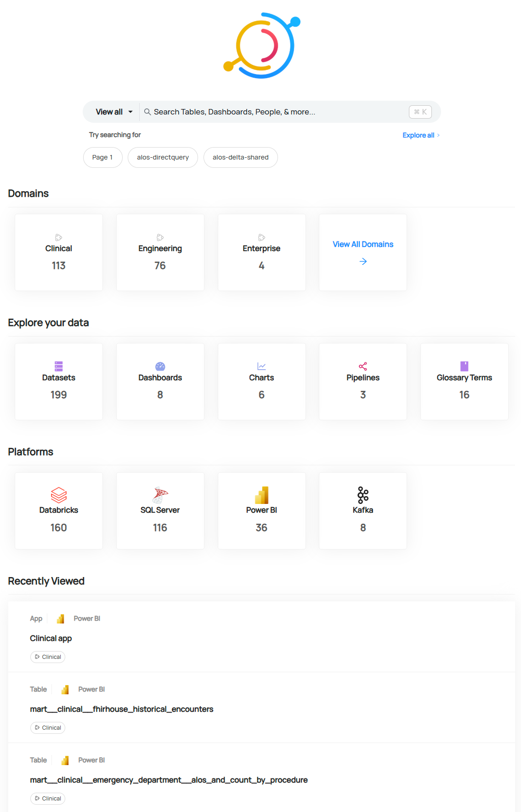The image size is (521, 812).
Task: Open the Pipelines share-node icon
Action: click(363, 366)
